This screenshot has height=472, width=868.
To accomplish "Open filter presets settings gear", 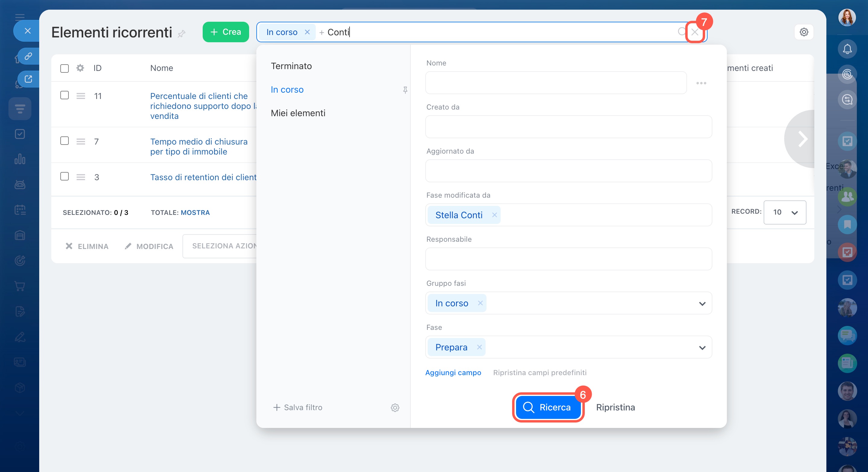I will [395, 408].
